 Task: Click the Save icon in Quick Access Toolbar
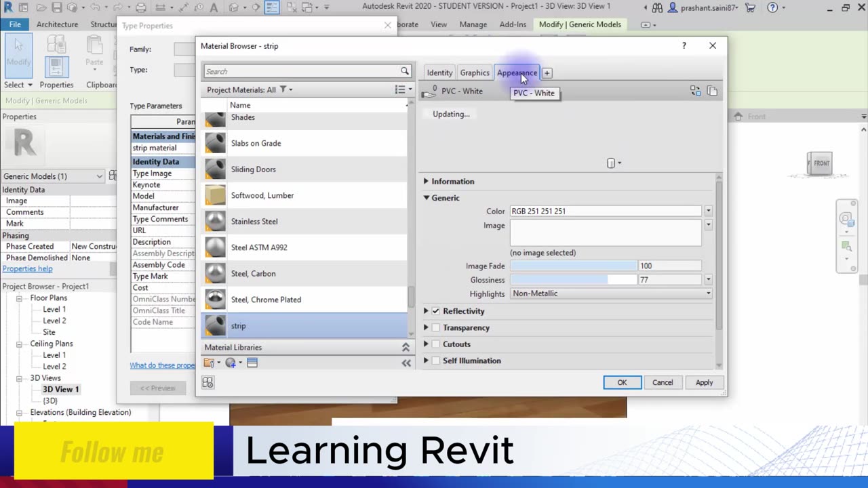click(x=57, y=7)
